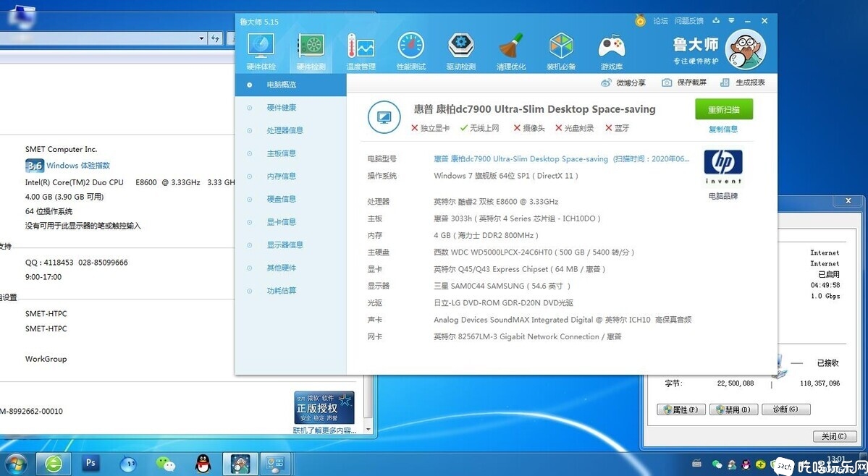Click the computer monitor overview icon

(x=384, y=117)
